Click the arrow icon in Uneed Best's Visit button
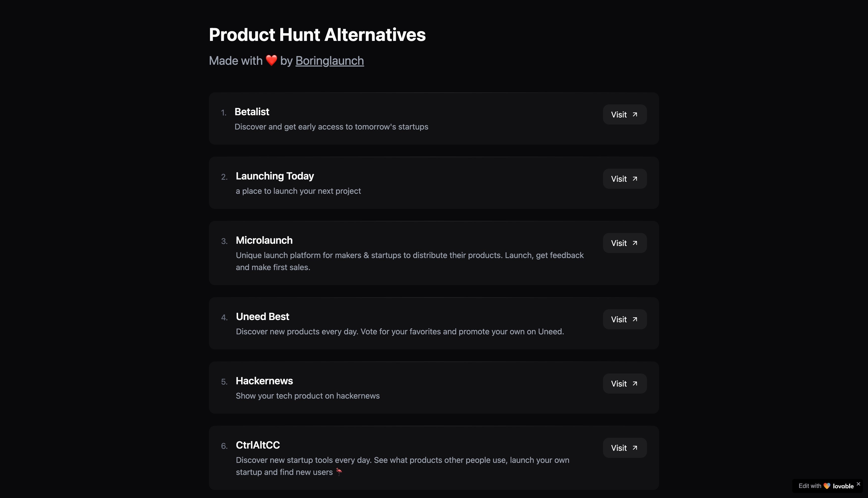Screen dimensions: 868x498 [635, 319]
